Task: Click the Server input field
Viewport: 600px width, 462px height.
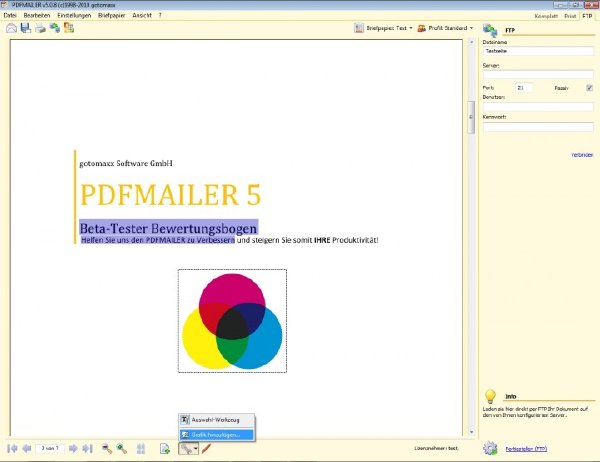Action: (538, 74)
